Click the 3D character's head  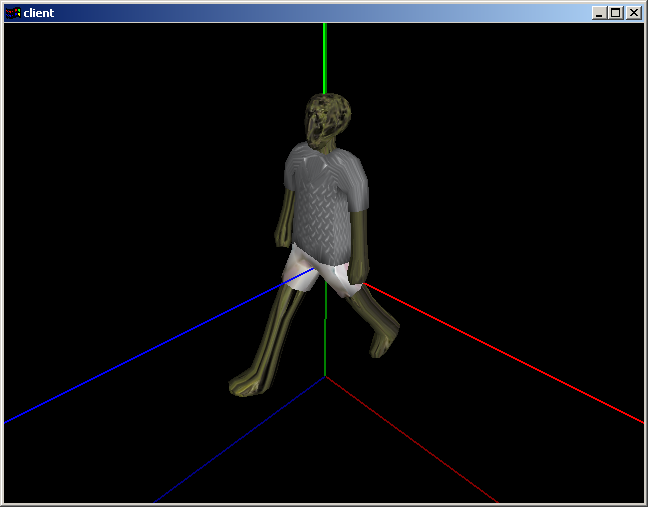[x=328, y=121]
